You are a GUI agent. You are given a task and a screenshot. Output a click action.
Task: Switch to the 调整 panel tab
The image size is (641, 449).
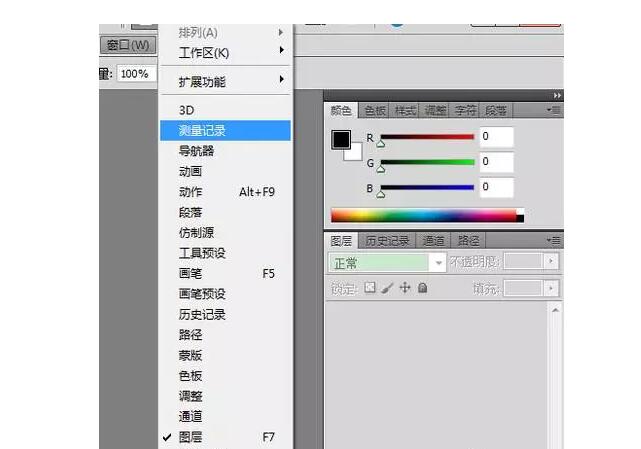(435, 110)
